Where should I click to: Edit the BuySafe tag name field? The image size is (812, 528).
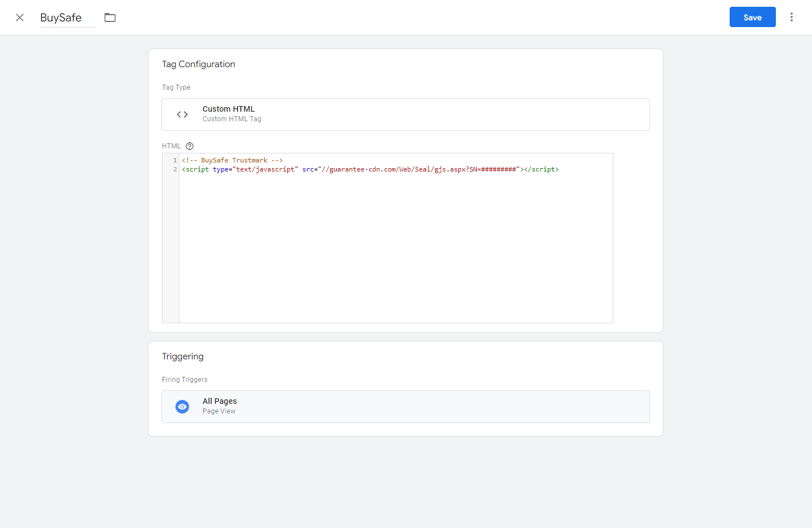68,17
